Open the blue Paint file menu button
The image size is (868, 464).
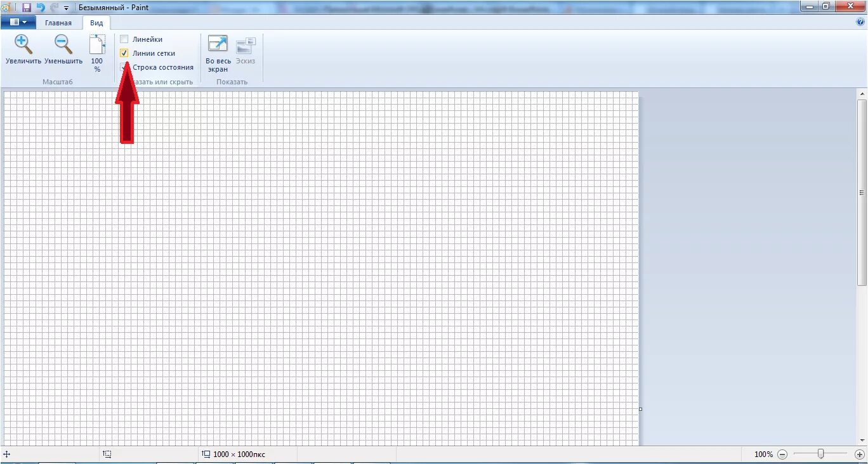pyautogui.click(x=18, y=22)
